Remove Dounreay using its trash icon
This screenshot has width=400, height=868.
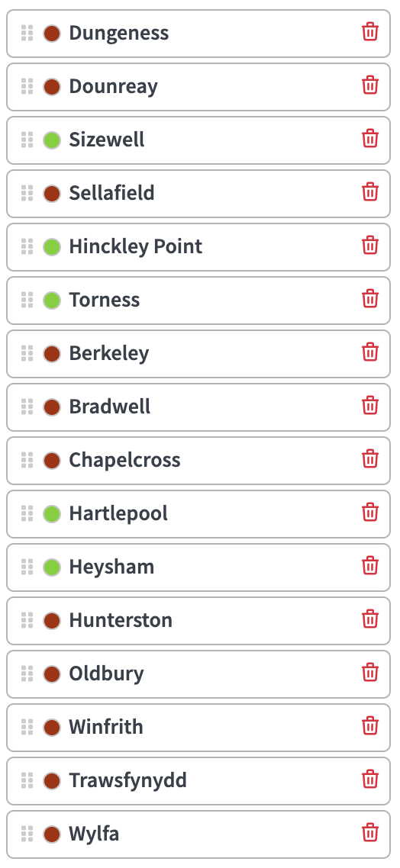(x=370, y=85)
